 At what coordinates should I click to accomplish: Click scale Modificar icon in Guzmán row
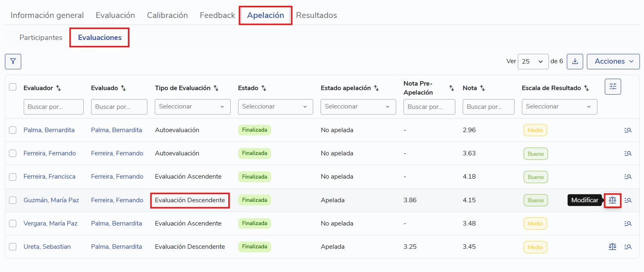click(x=612, y=200)
